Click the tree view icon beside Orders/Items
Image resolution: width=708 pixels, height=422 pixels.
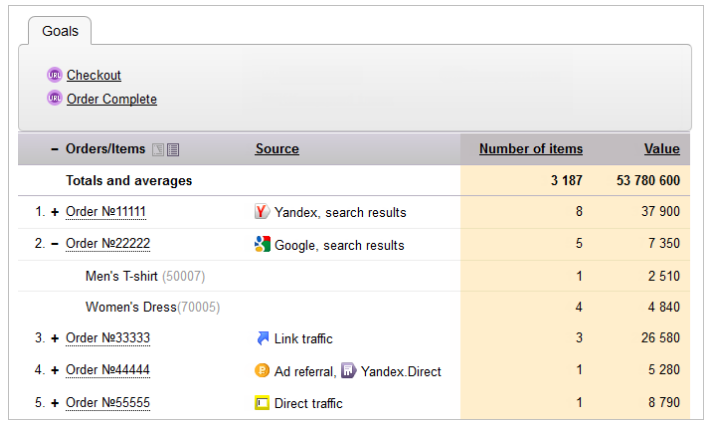point(157,150)
